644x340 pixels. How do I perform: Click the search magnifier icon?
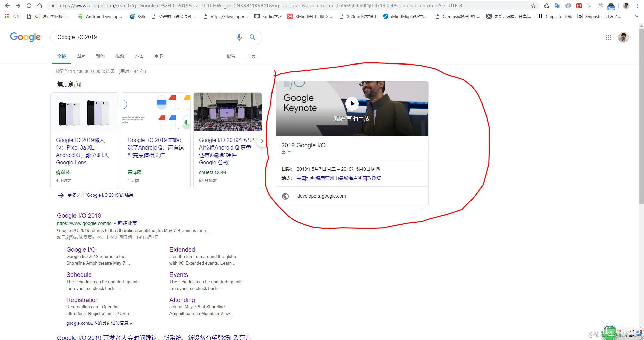252,37
